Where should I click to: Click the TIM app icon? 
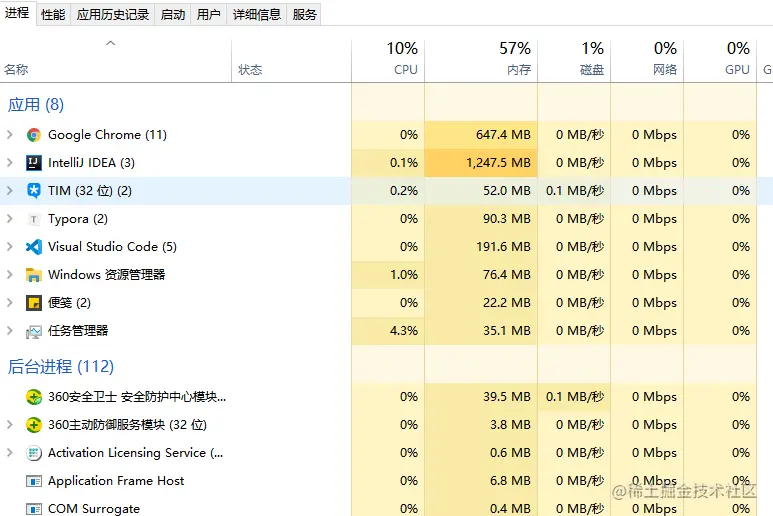(x=34, y=191)
